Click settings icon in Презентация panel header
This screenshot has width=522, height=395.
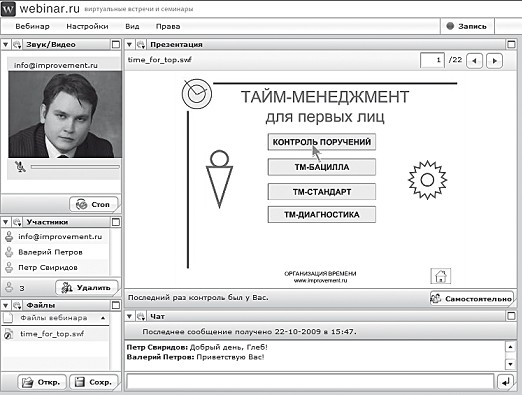(x=141, y=44)
